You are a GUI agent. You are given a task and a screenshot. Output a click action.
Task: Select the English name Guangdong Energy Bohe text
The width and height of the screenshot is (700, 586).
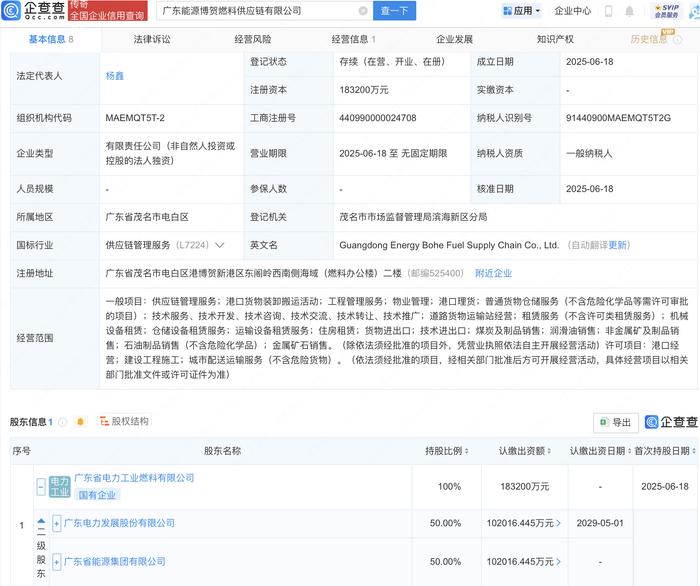click(x=449, y=245)
